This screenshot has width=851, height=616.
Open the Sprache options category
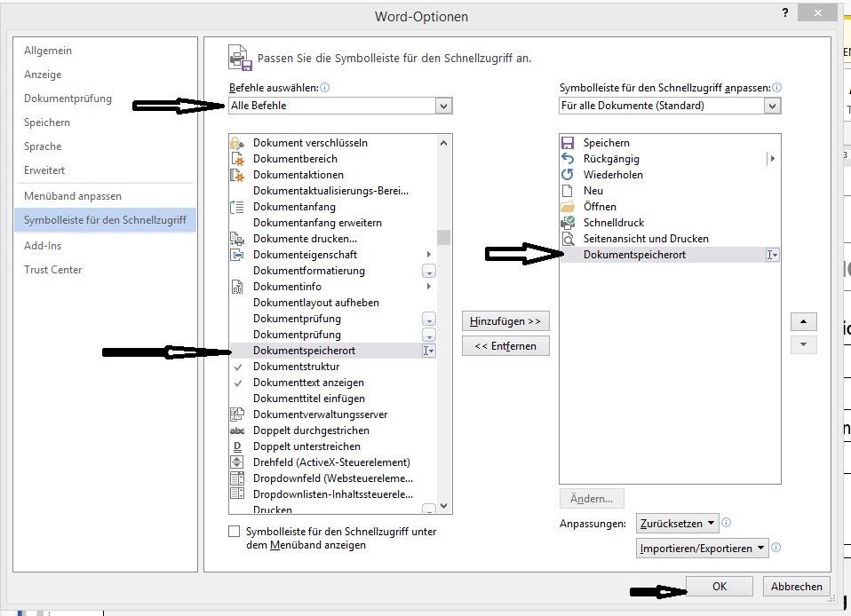click(x=43, y=146)
